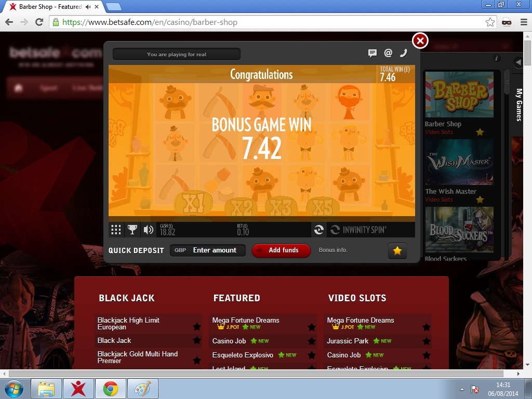This screenshot has height=399, width=532.
Task: Open Paint from the taskbar
Action: pyautogui.click(x=143, y=389)
